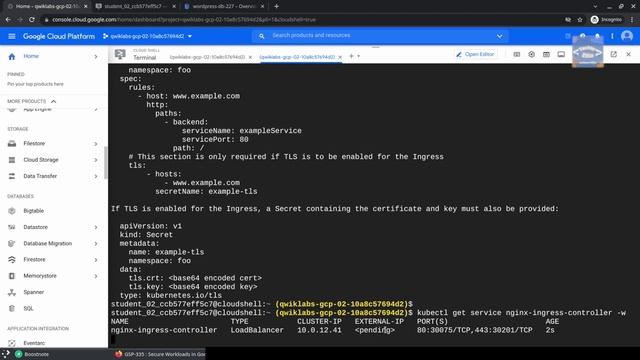Open the Google Cloud navigation hamburger menu

coord(12,36)
